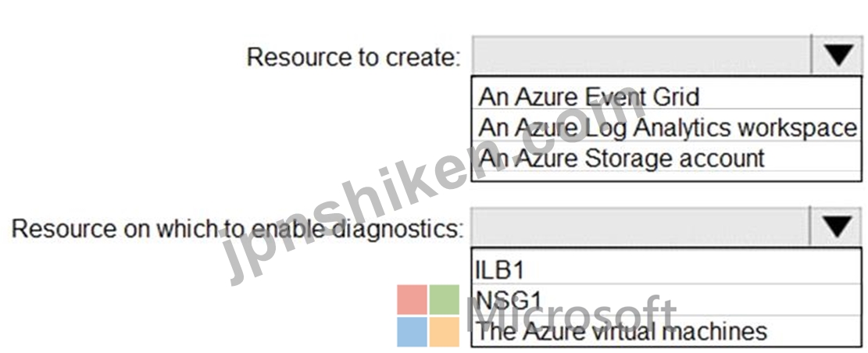Pick An Azure Storage account option
Viewport: 868px width, 353px height.
621,158
